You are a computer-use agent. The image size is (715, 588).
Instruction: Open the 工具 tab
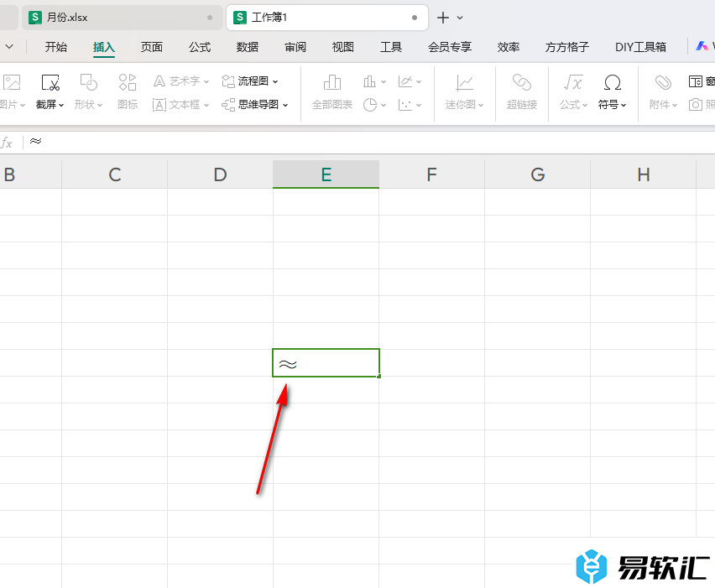point(391,47)
